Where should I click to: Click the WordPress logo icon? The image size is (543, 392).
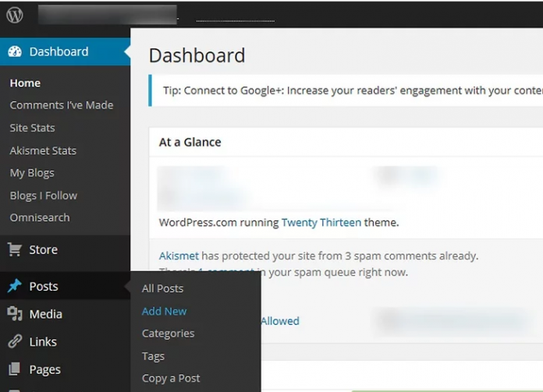pos(15,15)
